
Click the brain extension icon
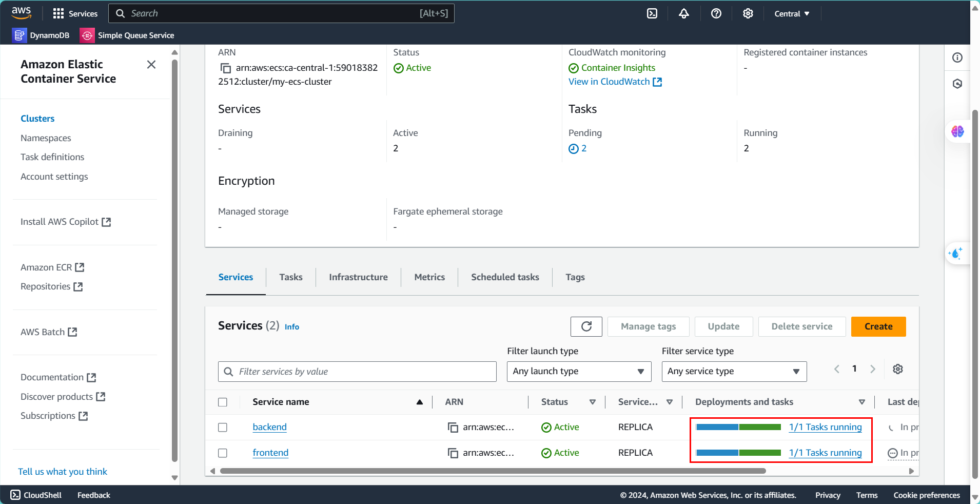pyautogui.click(x=957, y=131)
